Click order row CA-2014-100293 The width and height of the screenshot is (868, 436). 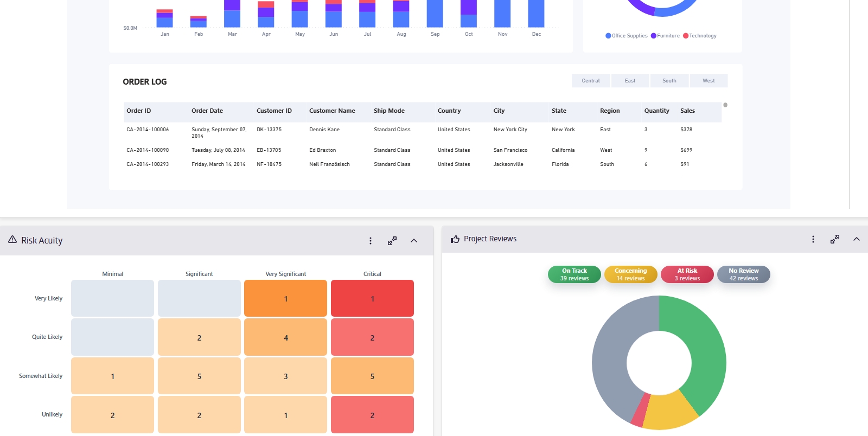(x=423, y=164)
